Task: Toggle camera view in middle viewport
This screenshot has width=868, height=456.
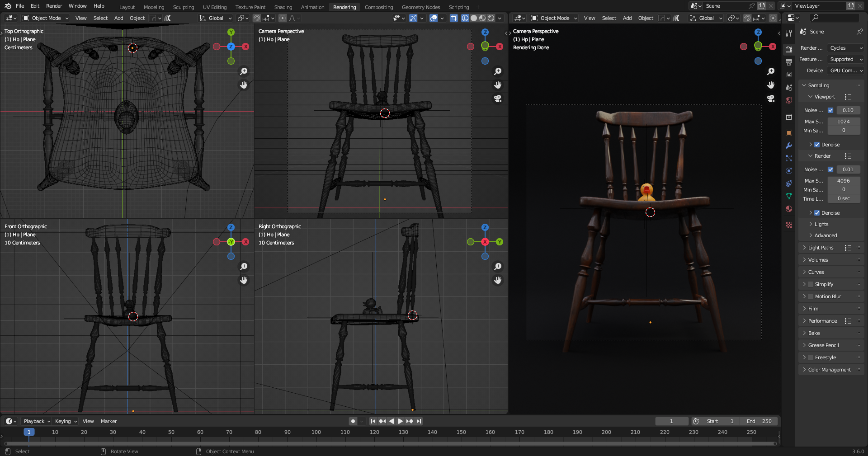Action: 498,99
